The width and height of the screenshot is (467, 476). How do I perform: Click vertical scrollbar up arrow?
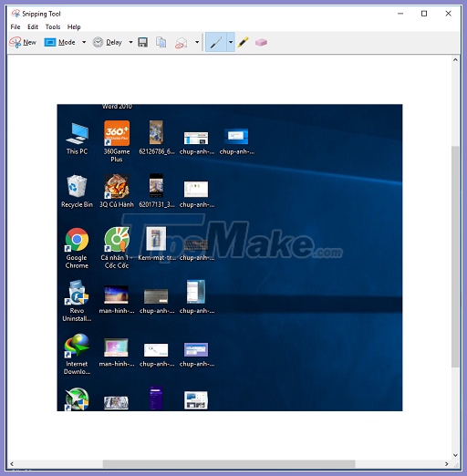(455, 60)
